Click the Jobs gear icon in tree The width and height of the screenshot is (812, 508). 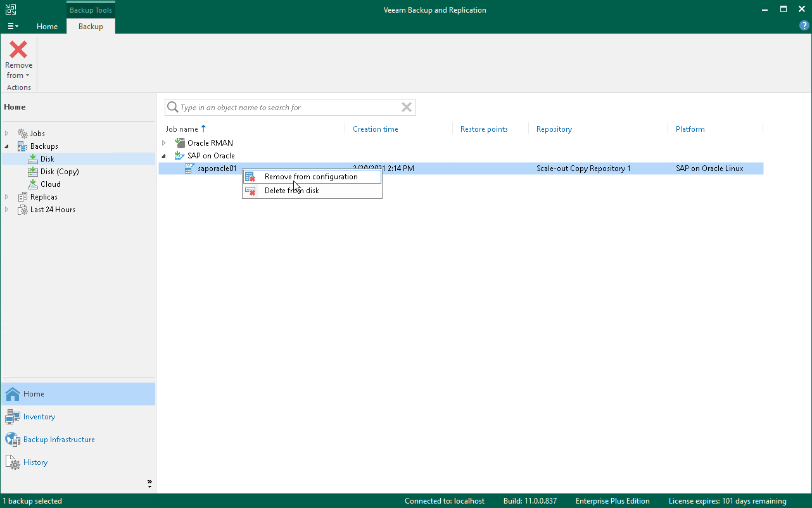tap(22, 134)
